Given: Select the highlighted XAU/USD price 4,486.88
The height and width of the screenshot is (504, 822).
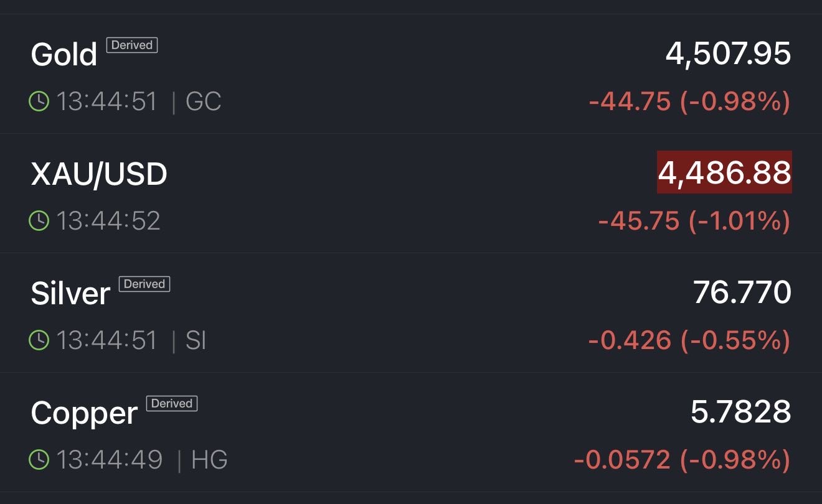Looking at the screenshot, I should (x=724, y=172).
